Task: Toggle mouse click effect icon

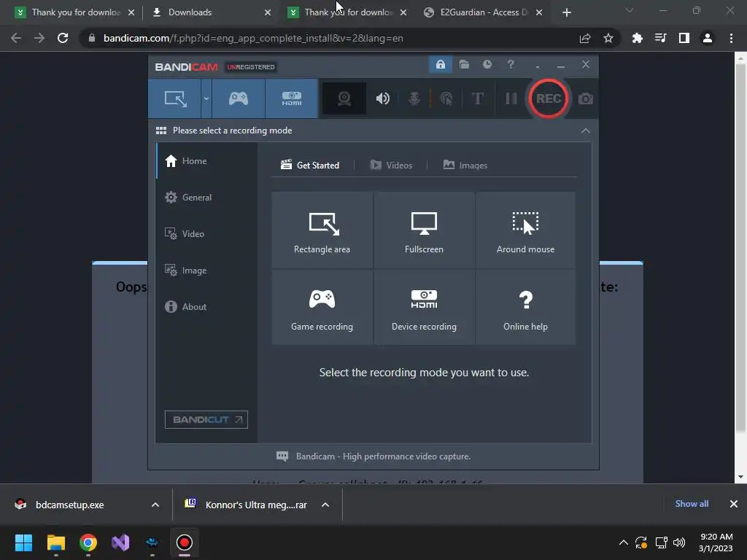Action: 446,98
